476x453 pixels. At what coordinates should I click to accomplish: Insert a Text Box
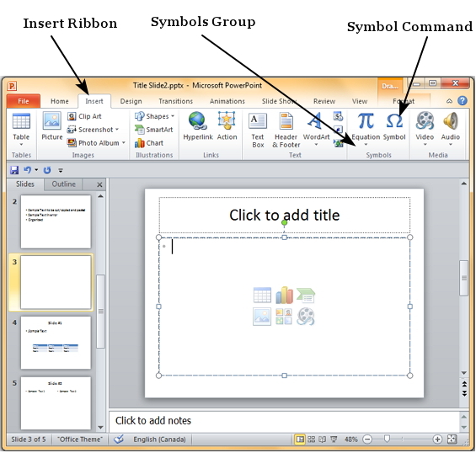(258, 131)
